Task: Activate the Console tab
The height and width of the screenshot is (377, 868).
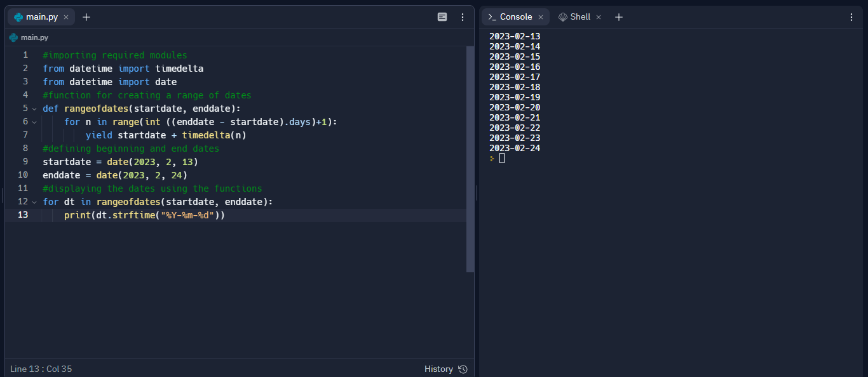Action: (515, 17)
